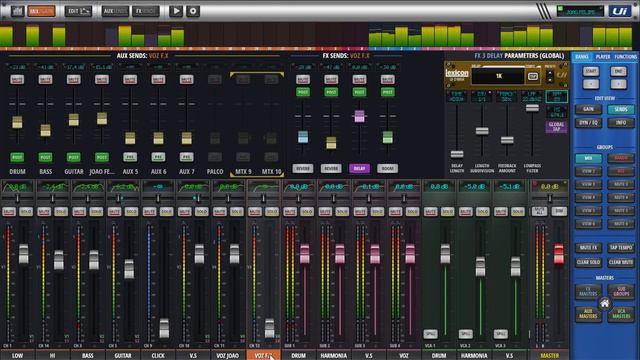Open the Ui logo menu

pyautogui.click(x=620, y=11)
